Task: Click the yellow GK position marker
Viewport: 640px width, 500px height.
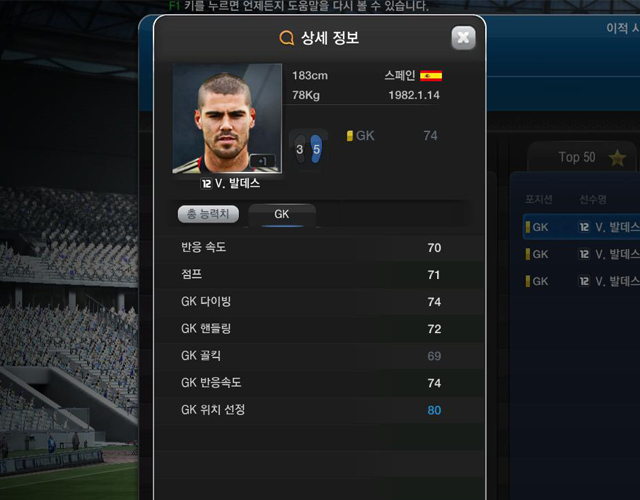Action: coord(349,136)
